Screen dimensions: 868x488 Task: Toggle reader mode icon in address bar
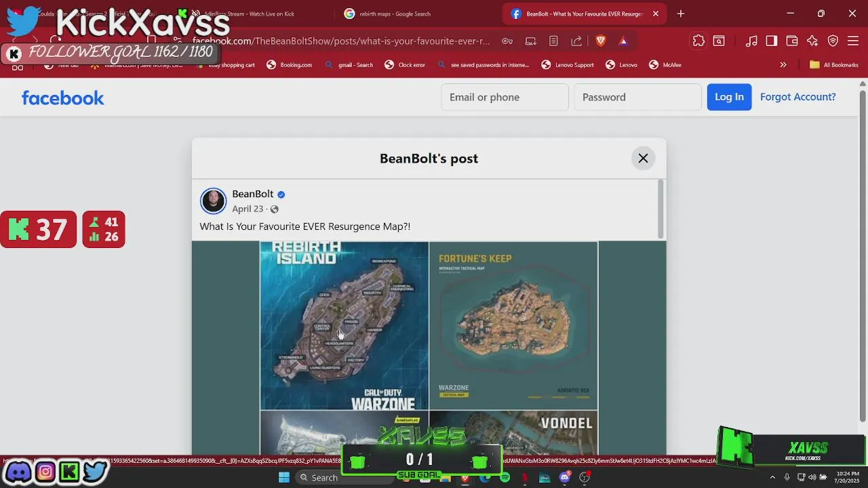(x=553, y=41)
